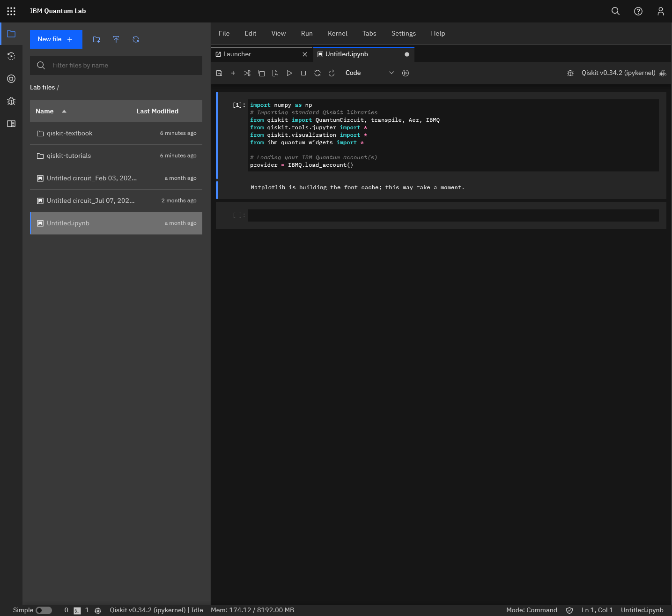Screen dimensions: 672x616
Task: Click the New file button
Action: [x=56, y=39]
